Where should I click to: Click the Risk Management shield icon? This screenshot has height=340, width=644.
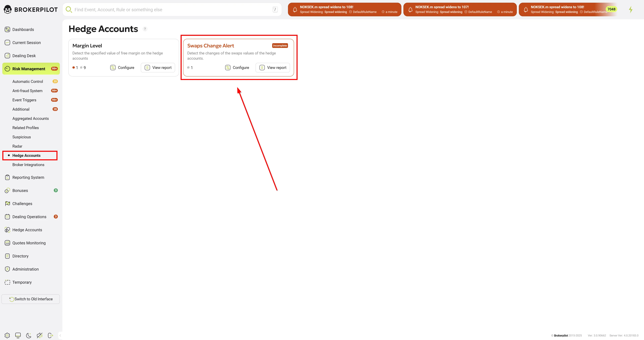pyautogui.click(x=8, y=69)
